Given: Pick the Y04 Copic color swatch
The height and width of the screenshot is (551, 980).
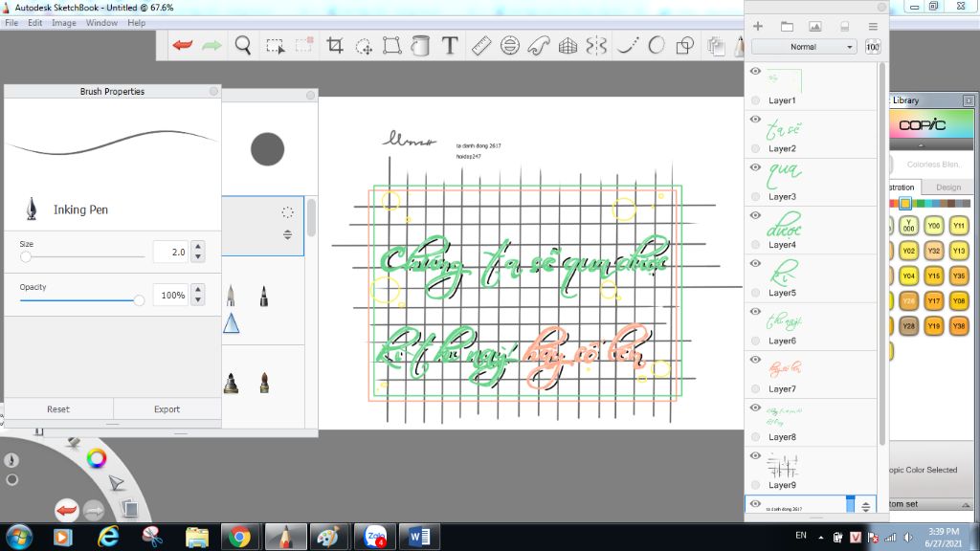Looking at the screenshot, I should (909, 275).
